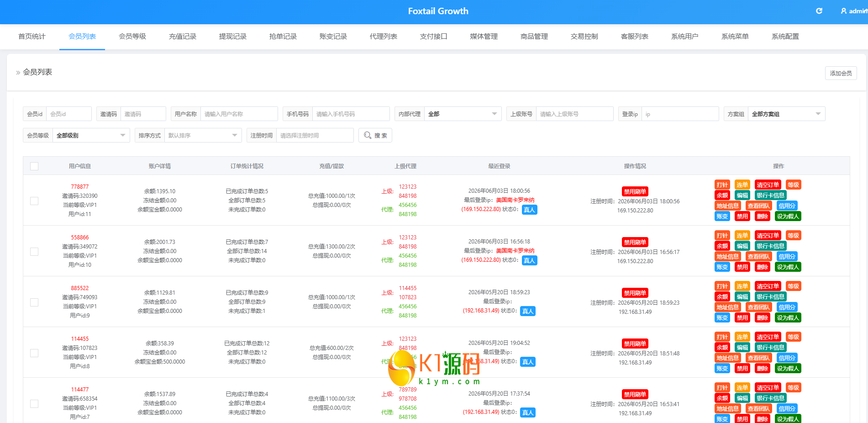Image resolution: width=868 pixels, height=423 pixels.
Task: Go to the 代理列表 tab
Action: tap(384, 37)
